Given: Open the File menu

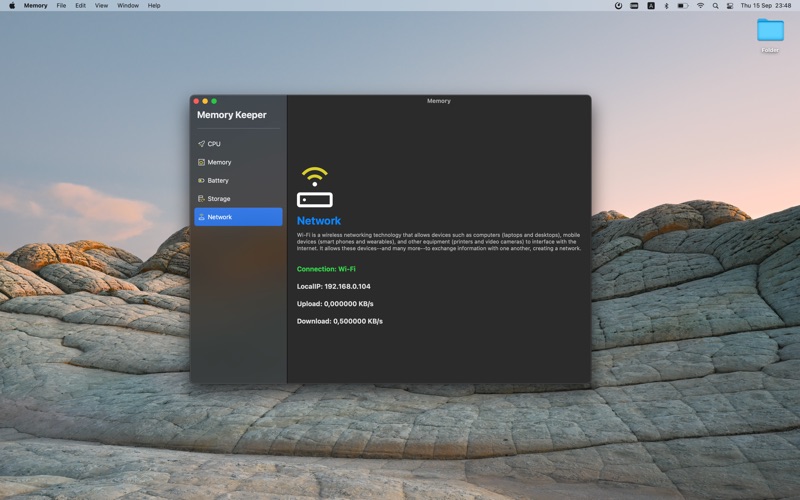Looking at the screenshot, I should (61, 6).
